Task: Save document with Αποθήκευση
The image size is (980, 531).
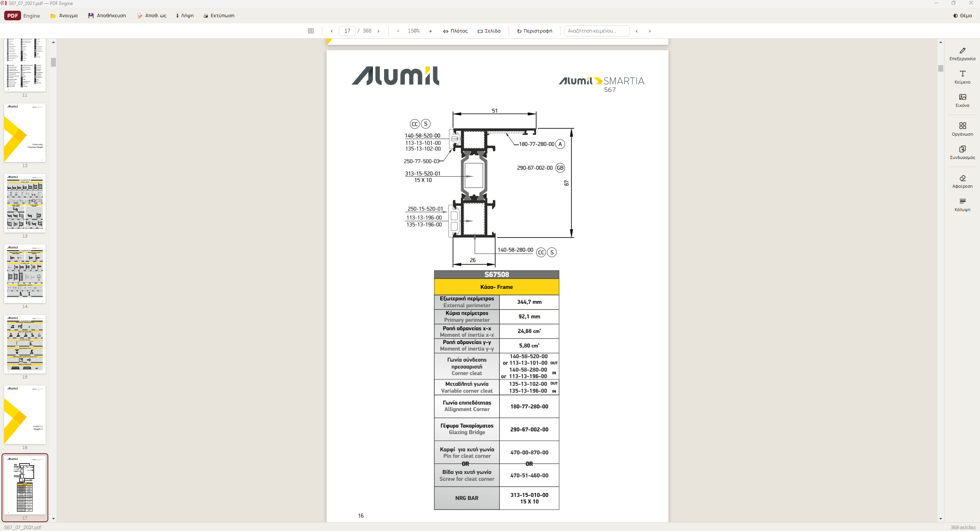Action: point(107,16)
